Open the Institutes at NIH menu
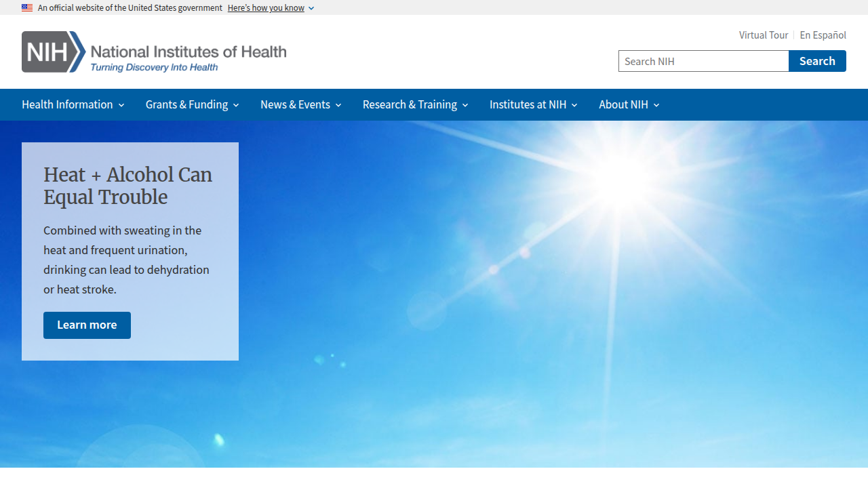 533,104
